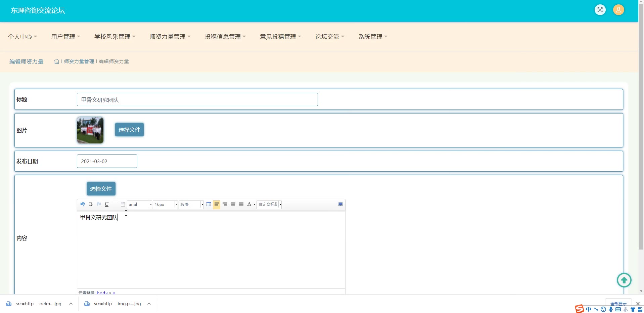Open the arial font family dropdown
The image size is (644, 313).
click(x=140, y=204)
